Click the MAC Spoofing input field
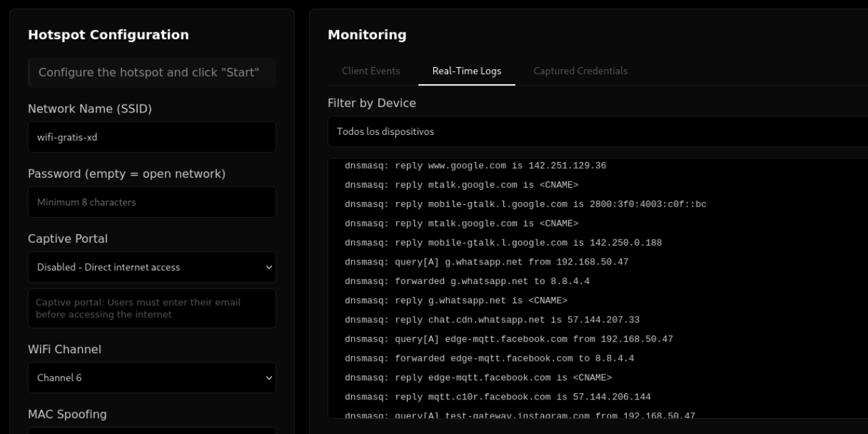This screenshot has width=868, height=434. (x=151, y=430)
